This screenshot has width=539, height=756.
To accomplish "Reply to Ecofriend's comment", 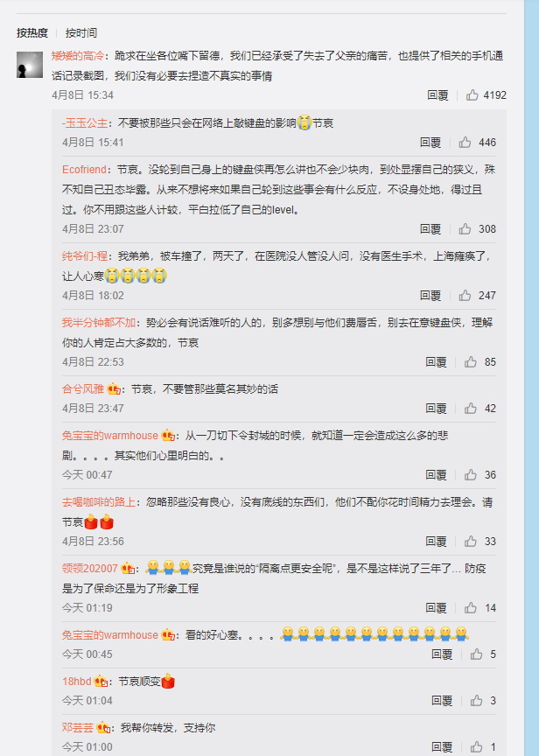I will (430, 228).
